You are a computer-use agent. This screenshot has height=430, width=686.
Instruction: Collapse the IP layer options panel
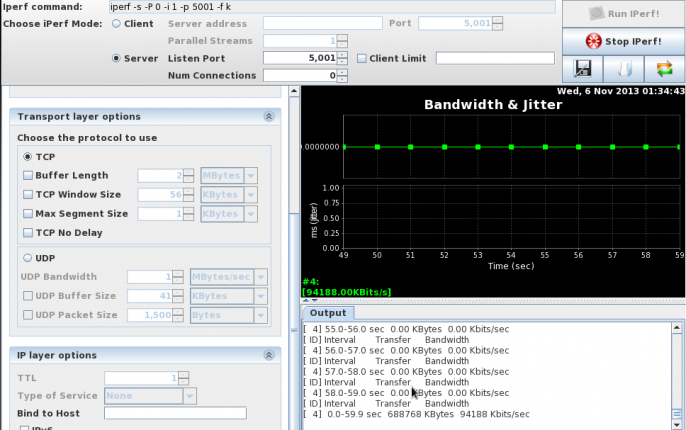[268, 355]
